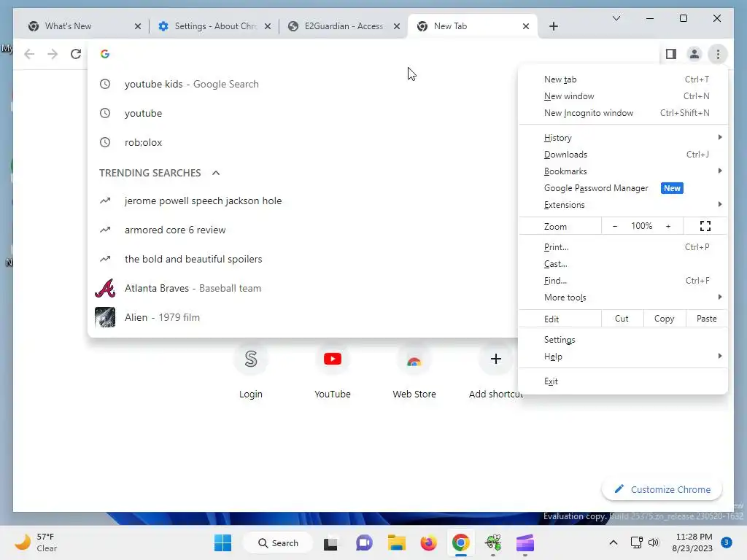Screen dimensions: 747x560
Task: Close the What's New tab
Action: (x=138, y=26)
